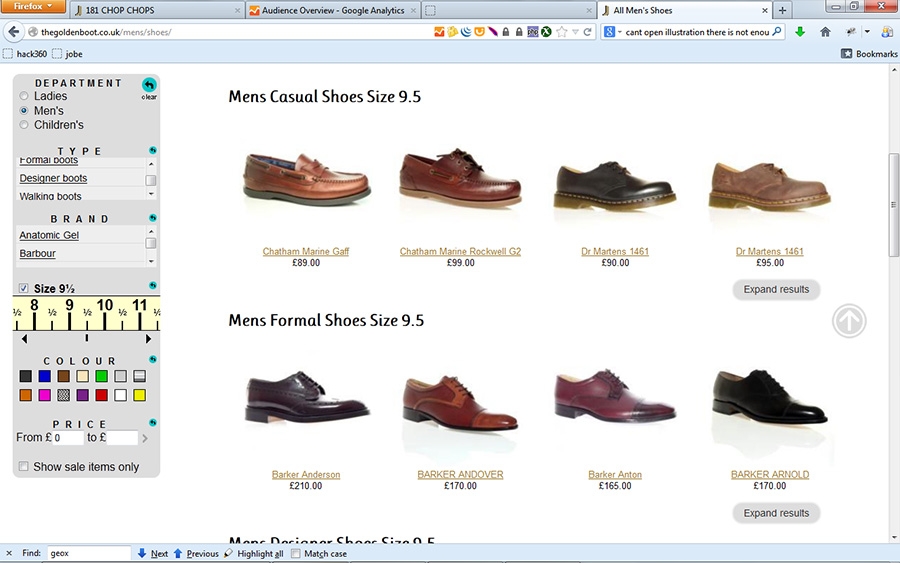Open the BARKER ANDOVER product link
Viewport: 900px width, 563px height.
[460, 475]
